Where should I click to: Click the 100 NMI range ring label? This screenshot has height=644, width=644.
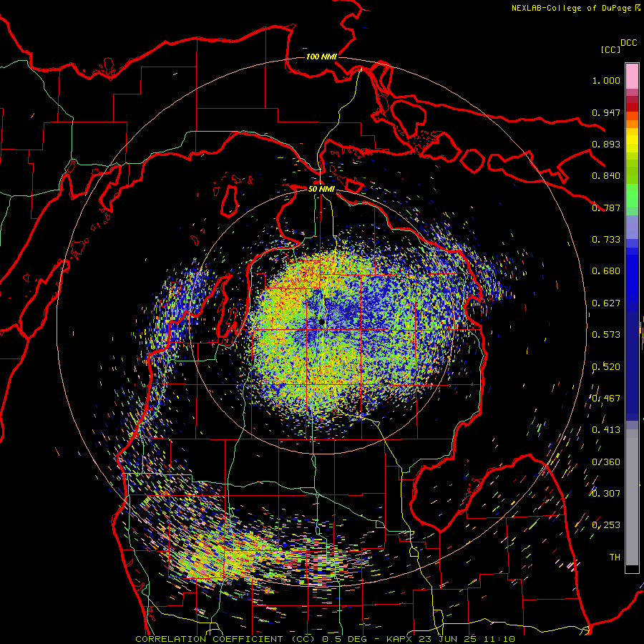pos(321,57)
